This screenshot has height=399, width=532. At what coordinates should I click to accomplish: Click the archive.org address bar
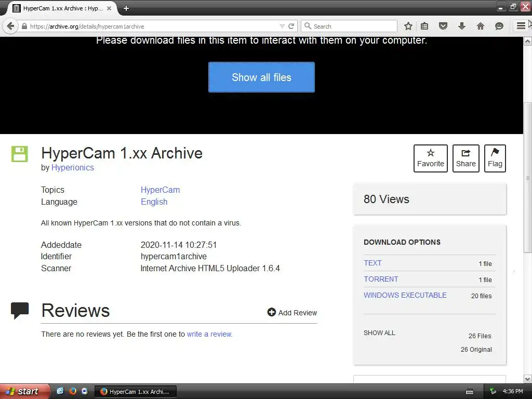coord(153,26)
